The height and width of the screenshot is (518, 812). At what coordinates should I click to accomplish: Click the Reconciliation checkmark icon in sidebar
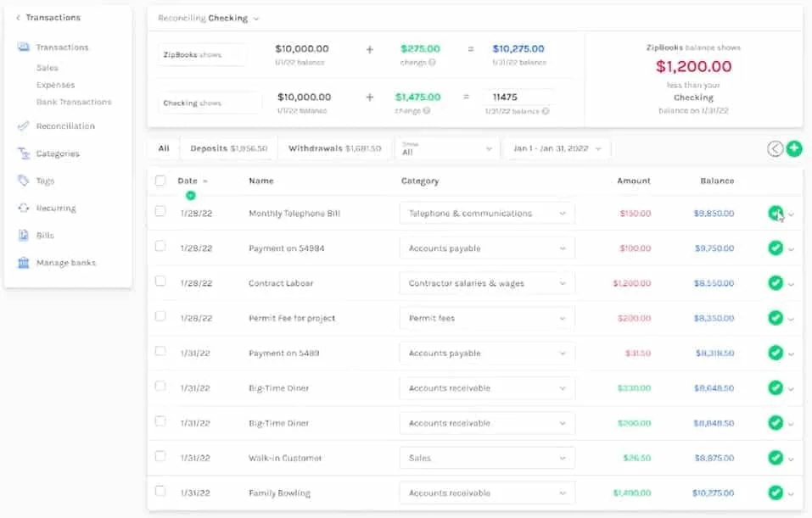[x=23, y=125]
